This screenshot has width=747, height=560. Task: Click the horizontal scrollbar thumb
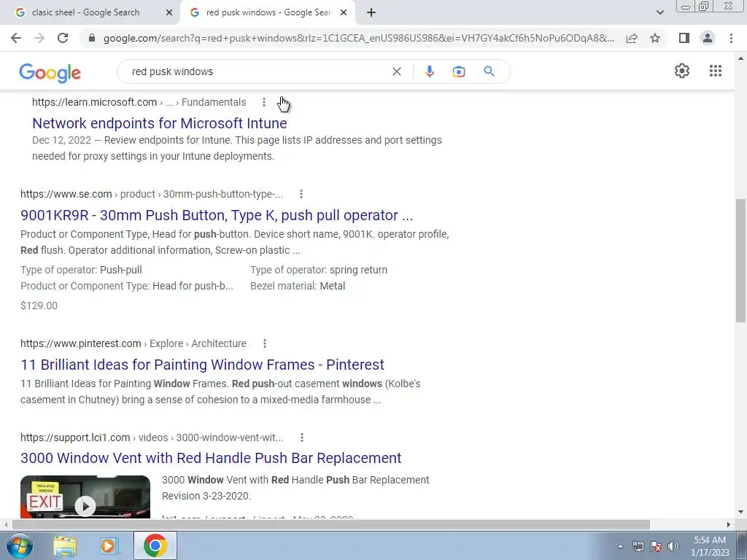tap(331, 524)
